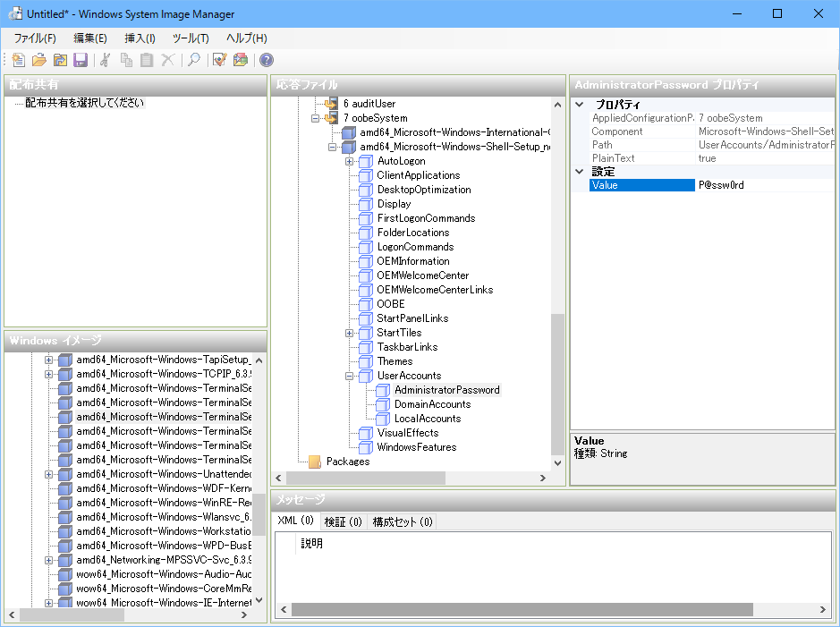Select amd64_Microsoft-Windows-WDF-Kernel component
This screenshot has width=840, height=627.
pyautogui.click(x=164, y=489)
